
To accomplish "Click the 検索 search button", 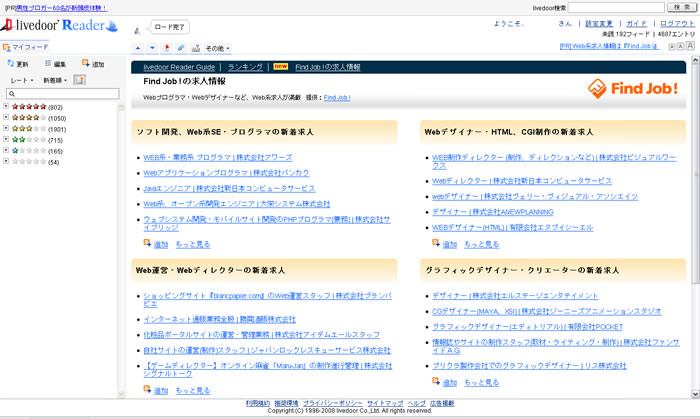I will coord(682,7).
